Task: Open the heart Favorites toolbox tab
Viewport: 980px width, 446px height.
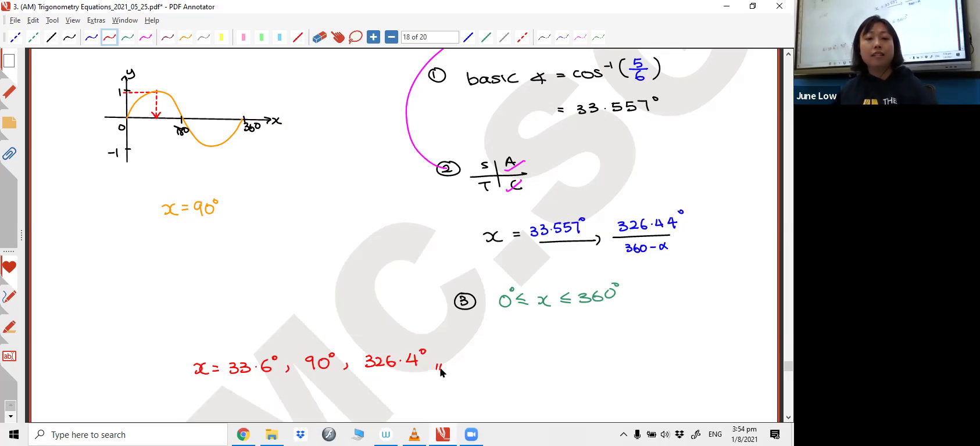Action: [x=9, y=268]
